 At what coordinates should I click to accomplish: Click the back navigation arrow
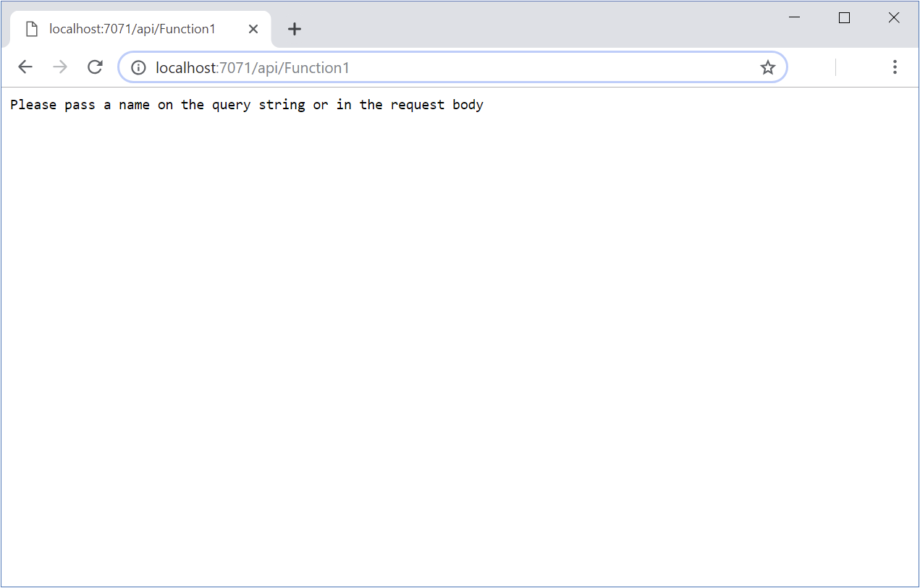25,67
